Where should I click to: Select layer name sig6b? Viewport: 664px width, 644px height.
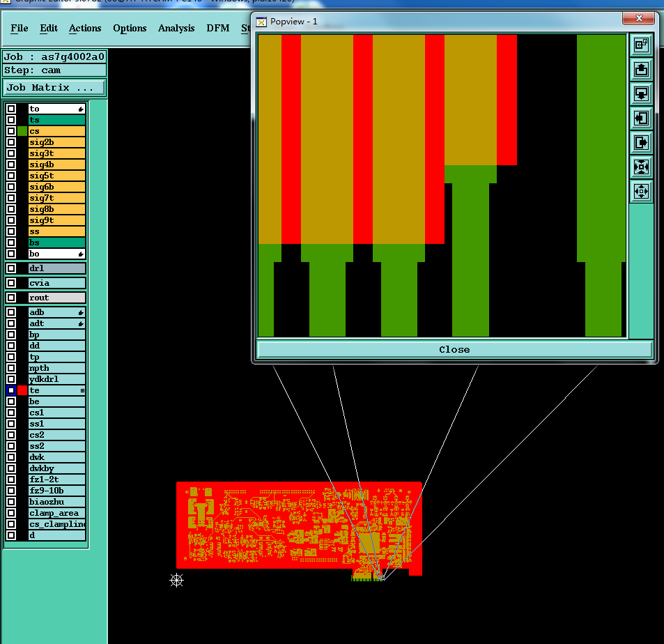[56, 187]
